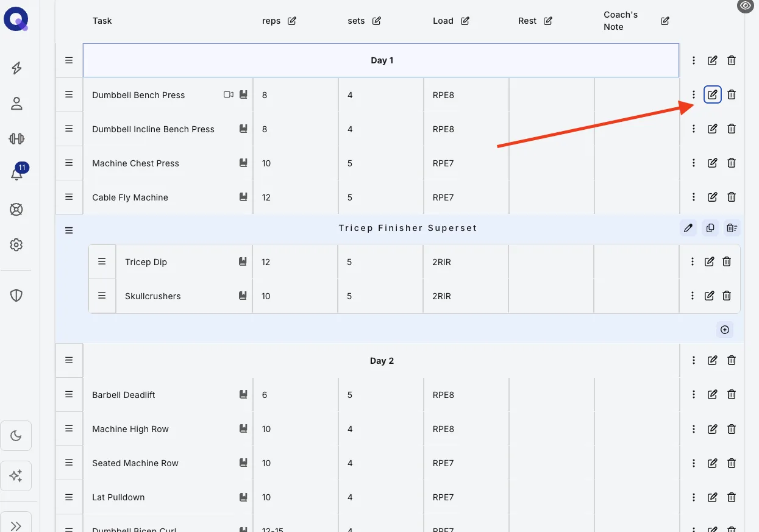Viewport: 759px width, 532px height.
Task: Open library icon for Dumbbell Bench Press
Action: click(x=243, y=94)
